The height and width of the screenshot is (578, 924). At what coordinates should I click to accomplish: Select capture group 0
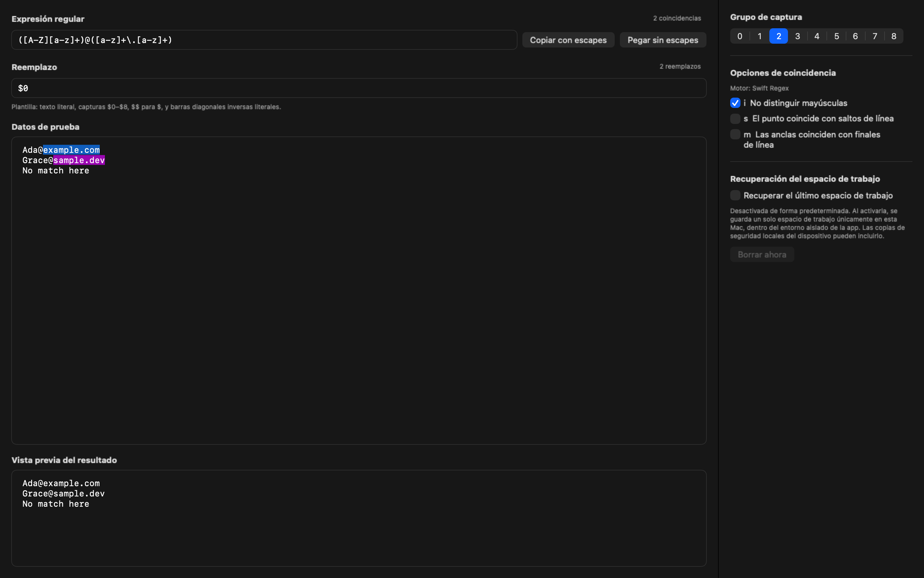[x=740, y=36]
